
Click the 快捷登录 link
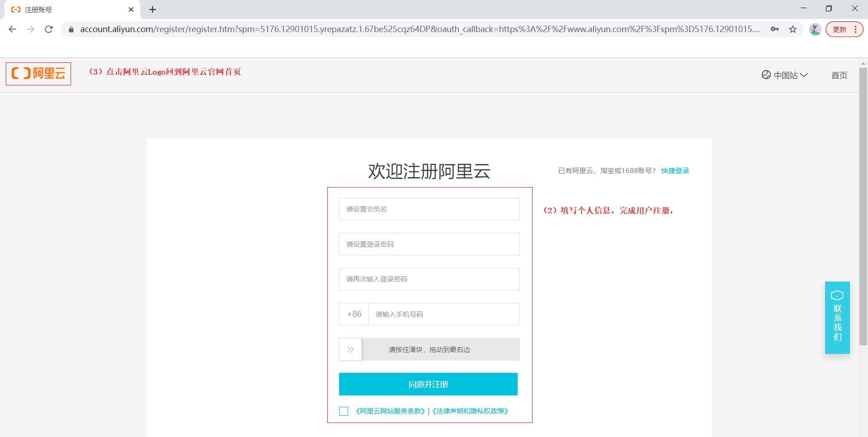(x=675, y=170)
